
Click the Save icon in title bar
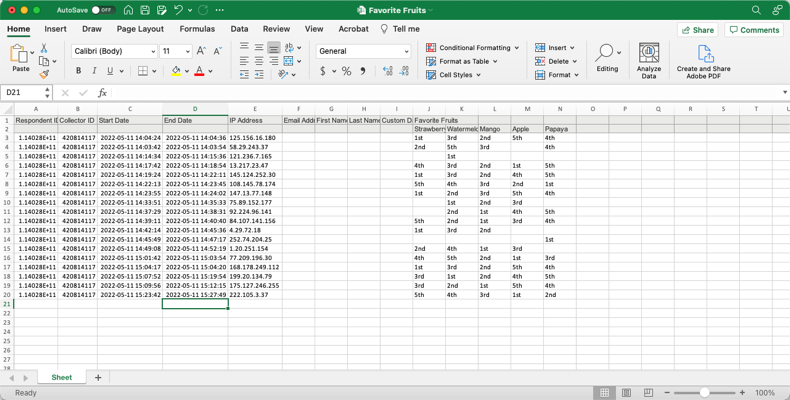tap(145, 10)
